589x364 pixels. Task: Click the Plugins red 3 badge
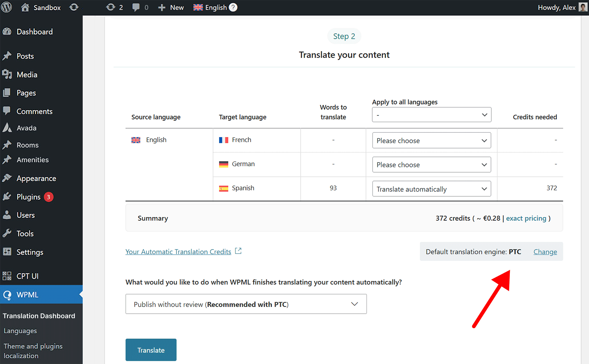pyautogui.click(x=48, y=197)
